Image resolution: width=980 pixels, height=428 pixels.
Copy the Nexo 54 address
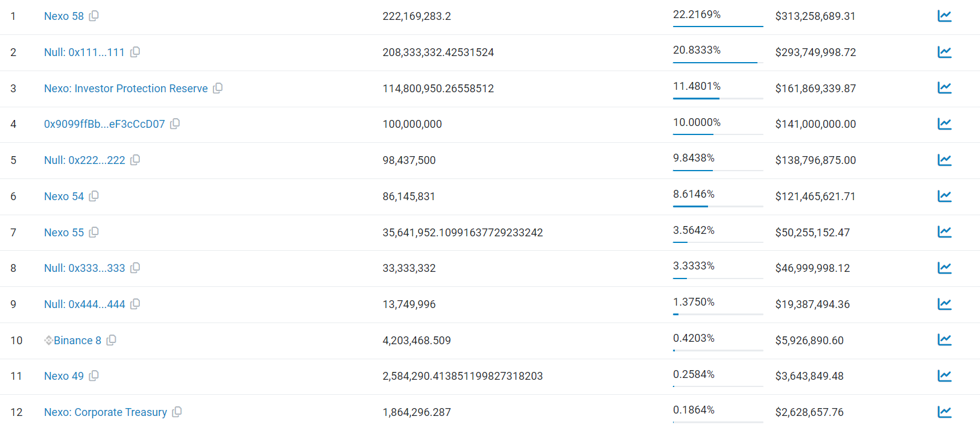click(93, 196)
